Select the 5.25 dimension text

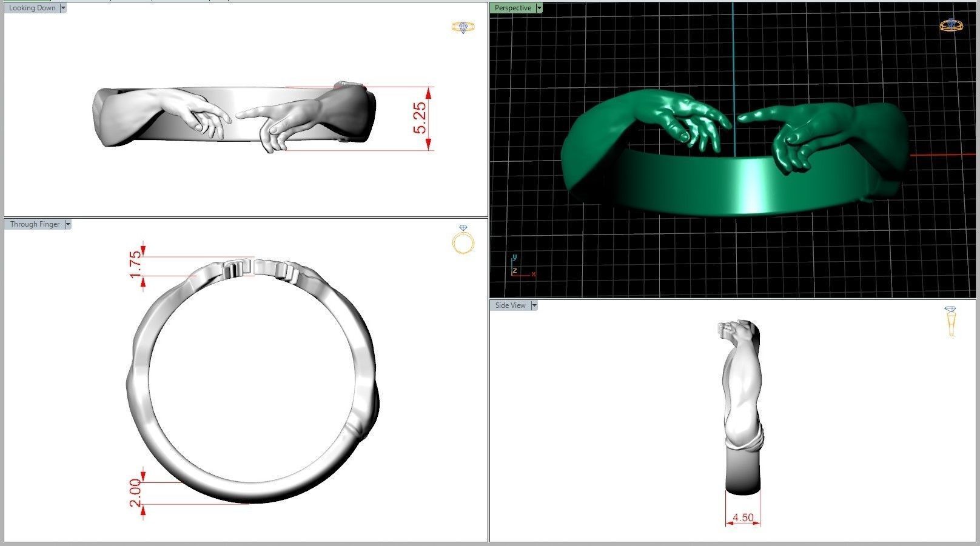420,118
